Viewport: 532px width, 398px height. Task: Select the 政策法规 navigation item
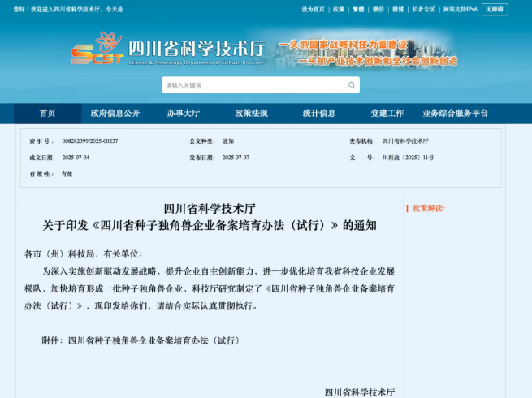pos(251,114)
